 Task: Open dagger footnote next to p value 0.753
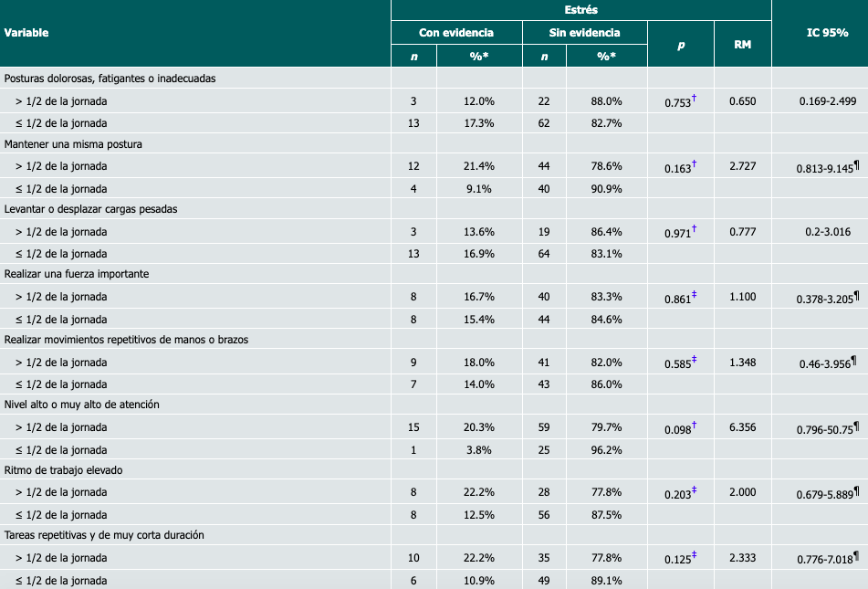pyautogui.click(x=695, y=99)
